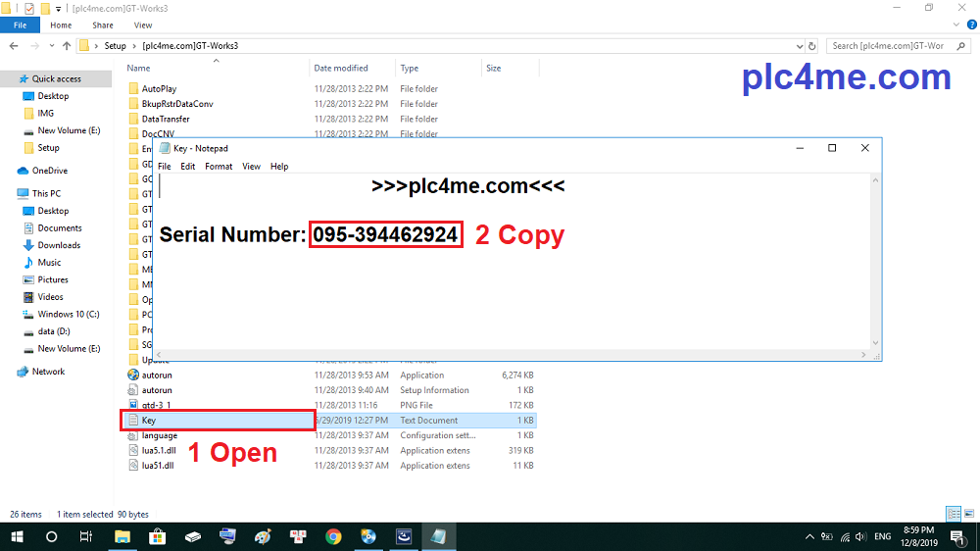Image resolution: width=980 pixels, height=551 pixels.
Task: Open Explorer Help question mark icon
Action: 972,25
